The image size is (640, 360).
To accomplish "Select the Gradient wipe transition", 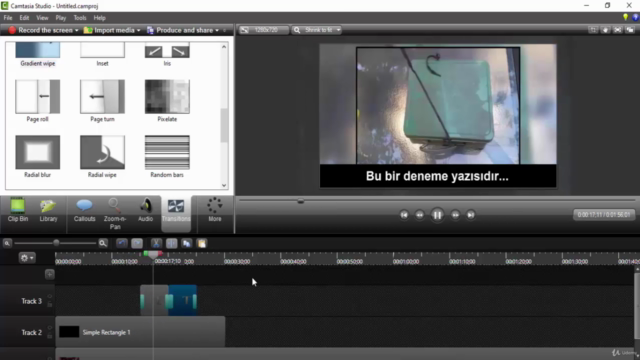I will pyautogui.click(x=38, y=54).
